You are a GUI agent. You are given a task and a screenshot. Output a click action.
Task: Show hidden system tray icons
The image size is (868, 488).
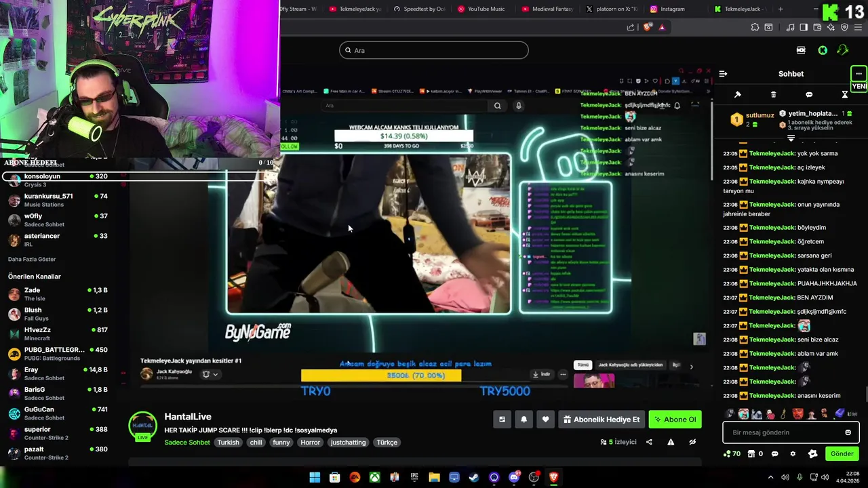point(770,477)
